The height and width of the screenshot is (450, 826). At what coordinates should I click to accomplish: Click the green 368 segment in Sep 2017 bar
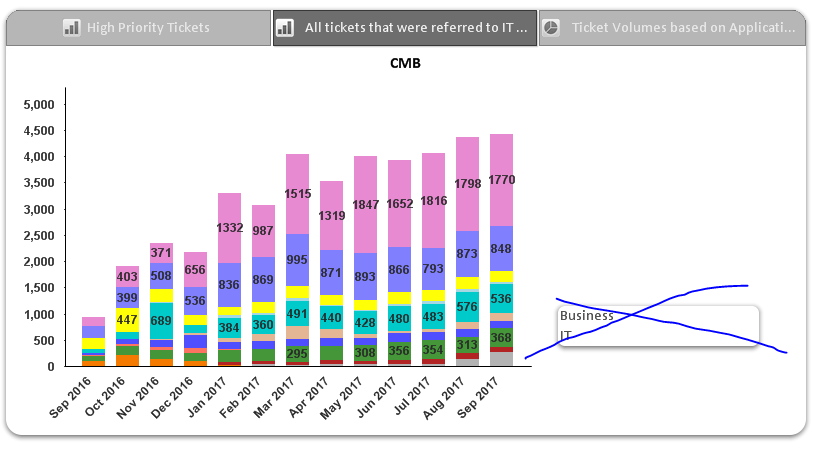pos(501,338)
